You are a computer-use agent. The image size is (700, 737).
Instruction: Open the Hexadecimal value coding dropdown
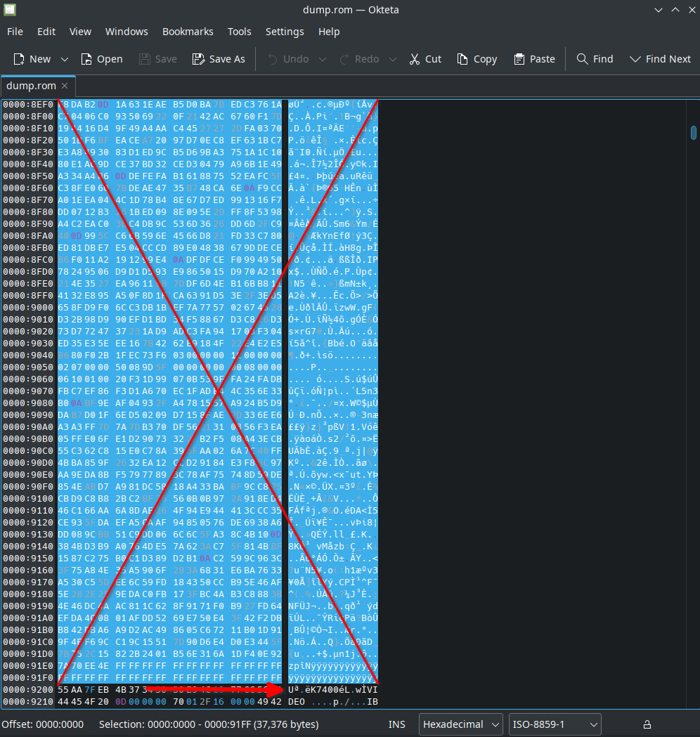[460, 724]
